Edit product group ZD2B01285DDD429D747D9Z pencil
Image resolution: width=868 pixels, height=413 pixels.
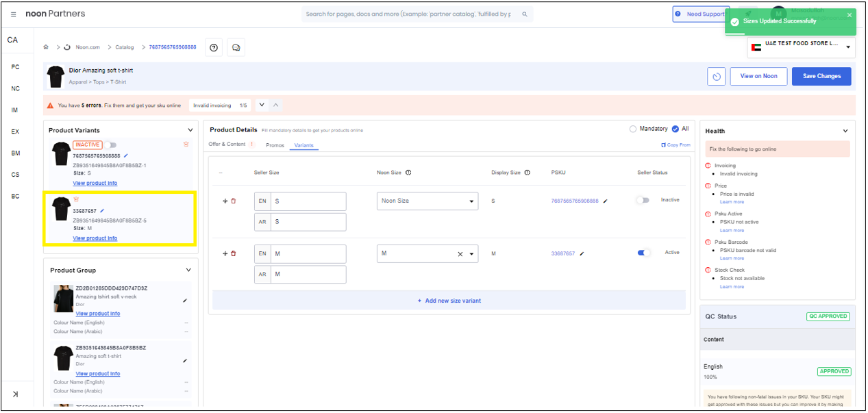tap(184, 300)
